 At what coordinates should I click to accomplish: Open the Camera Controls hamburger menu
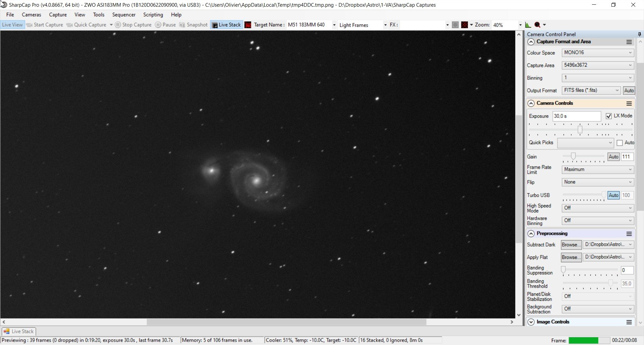629,103
